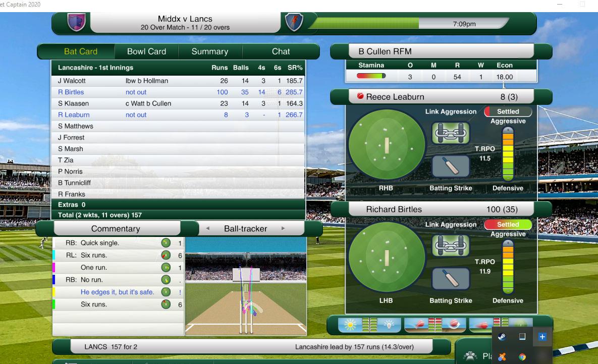
Task: Select the Commentary panel header
Action: 116,229
